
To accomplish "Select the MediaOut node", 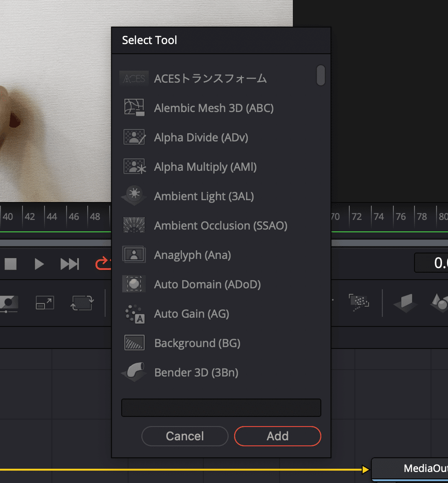I will click(x=410, y=469).
